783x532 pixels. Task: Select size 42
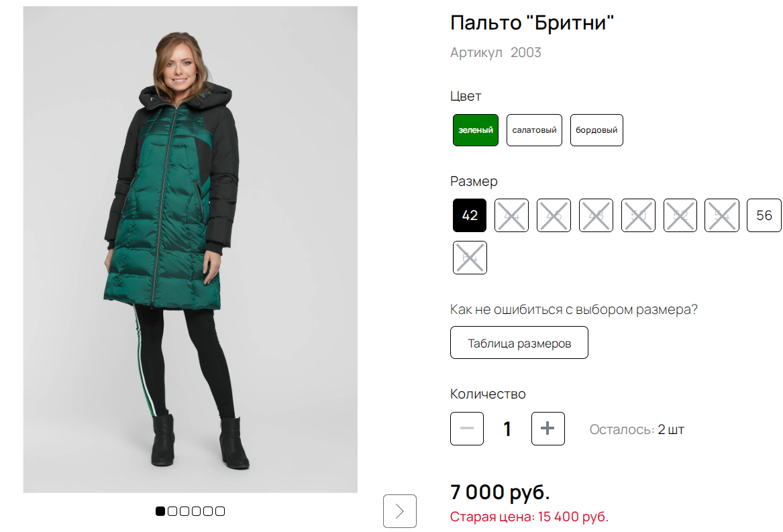470,215
